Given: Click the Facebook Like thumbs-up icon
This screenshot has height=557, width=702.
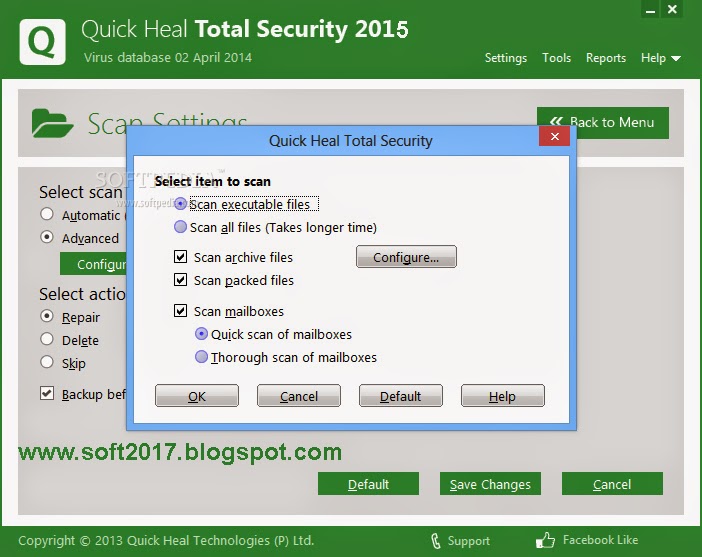Looking at the screenshot, I should tap(545, 540).
